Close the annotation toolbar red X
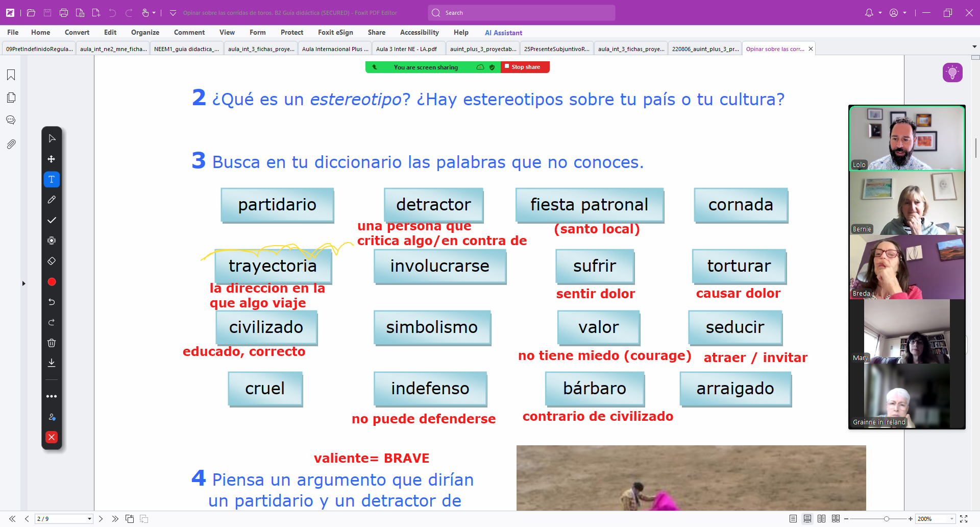980x527 pixels. 52,437
